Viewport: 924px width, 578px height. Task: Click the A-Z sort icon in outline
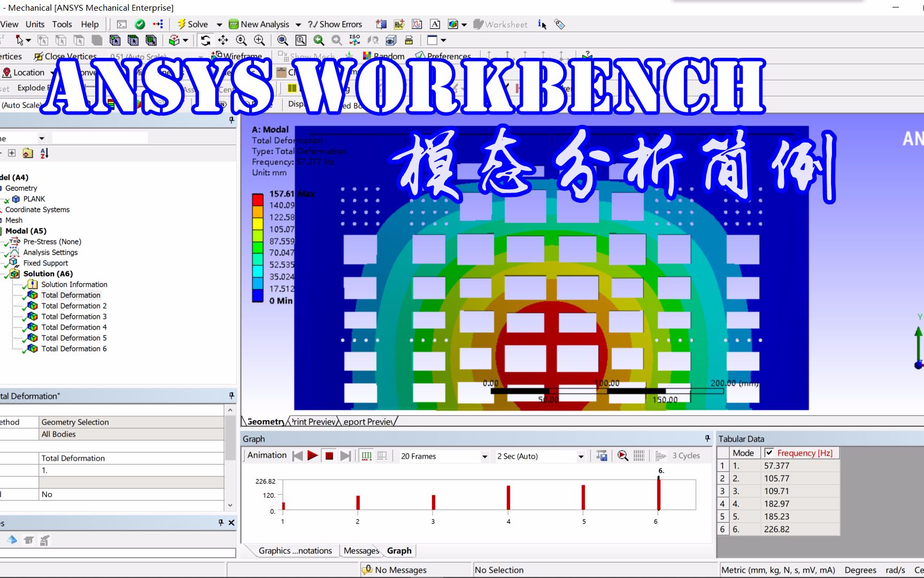click(44, 153)
